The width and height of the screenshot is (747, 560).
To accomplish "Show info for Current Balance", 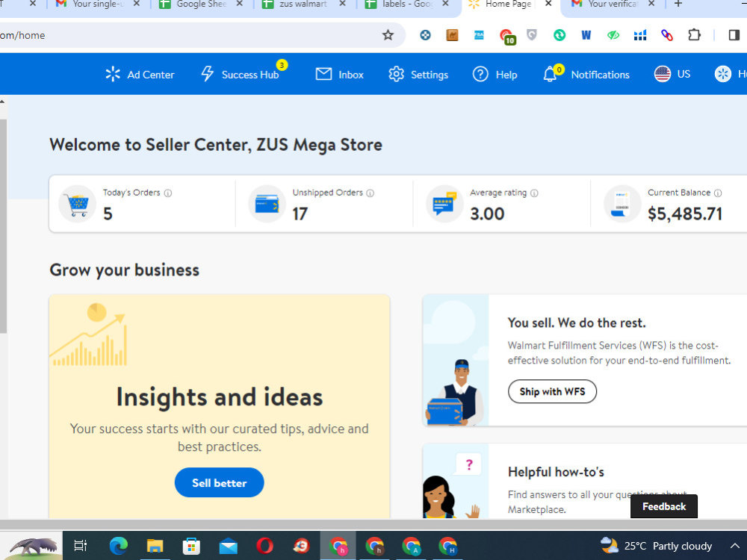I will 717,193.
